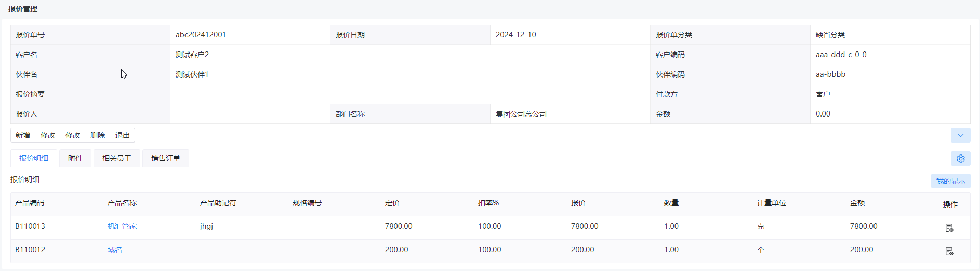The width and height of the screenshot is (980, 271).
Task: Click the gear settings icon
Action: pyautogui.click(x=960, y=159)
